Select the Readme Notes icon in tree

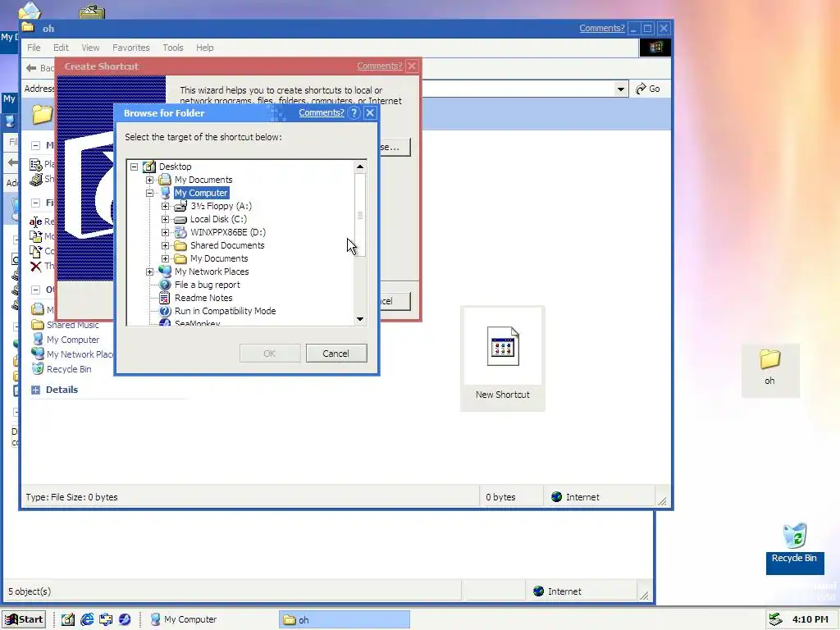click(165, 298)
